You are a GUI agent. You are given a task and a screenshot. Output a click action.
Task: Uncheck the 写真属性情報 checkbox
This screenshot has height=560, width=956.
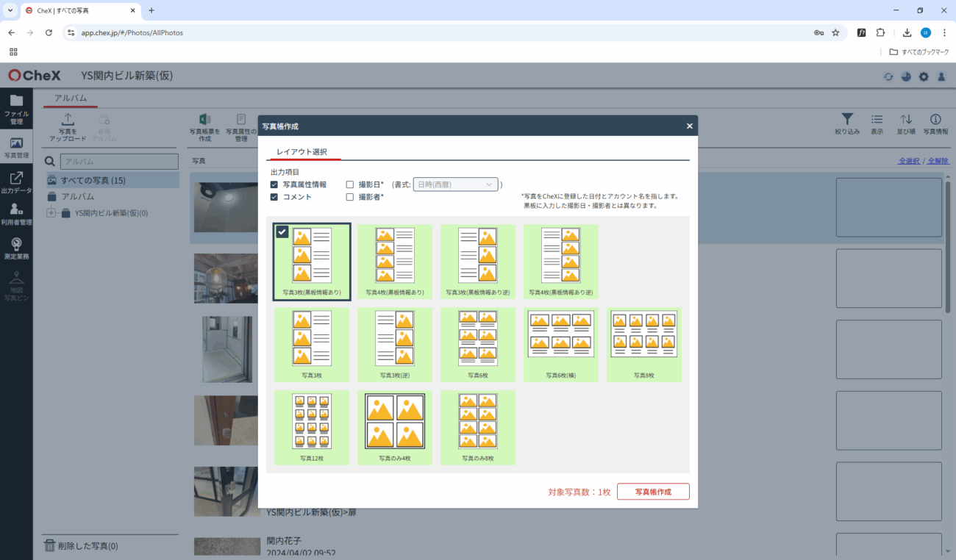click(x=274, y=184)
